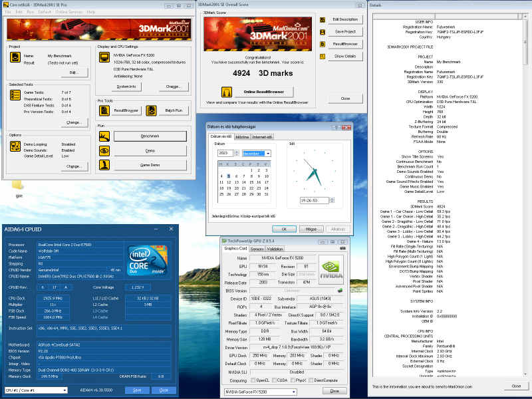Click the time input field 19:26:53
The image size is (532, 399).
tap(315, 201)
